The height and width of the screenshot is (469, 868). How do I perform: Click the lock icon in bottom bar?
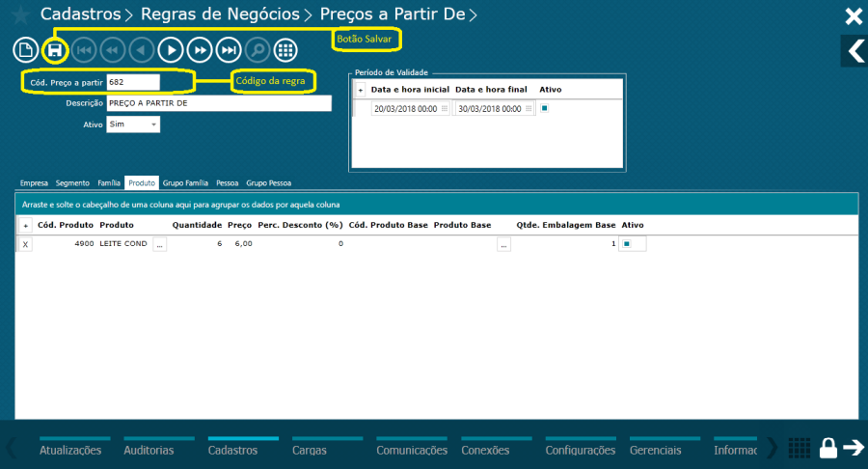[x=828, y=448]
